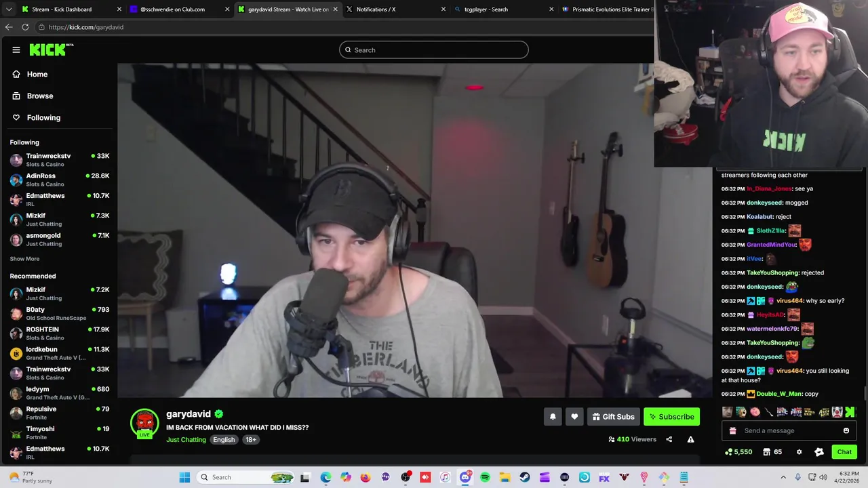Click the Windows taskbar search box
Screen dimensions: 868x488
coord(245,477)
